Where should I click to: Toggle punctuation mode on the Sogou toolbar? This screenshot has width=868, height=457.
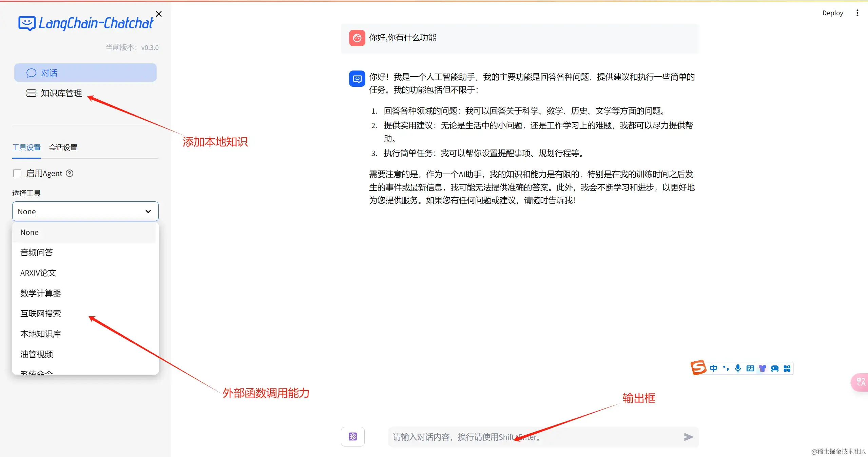click(x=726, y=368)
